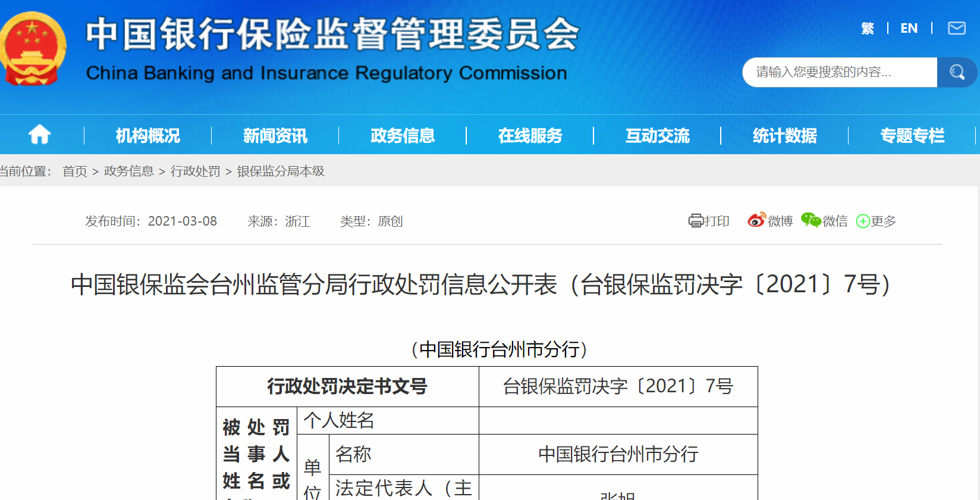Click subtitle (中国银行台州市分行)
Screen dimensions: 980x500
[x=500, y=349]
